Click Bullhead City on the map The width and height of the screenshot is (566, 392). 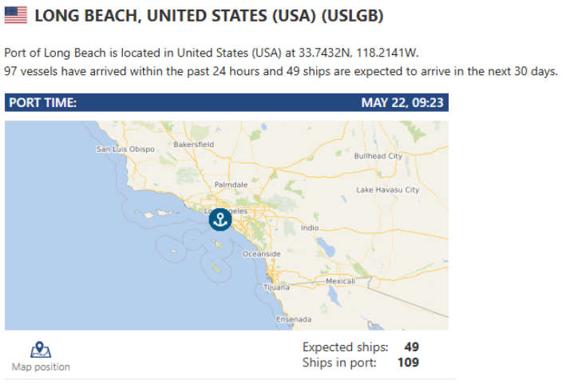point(378,156)
